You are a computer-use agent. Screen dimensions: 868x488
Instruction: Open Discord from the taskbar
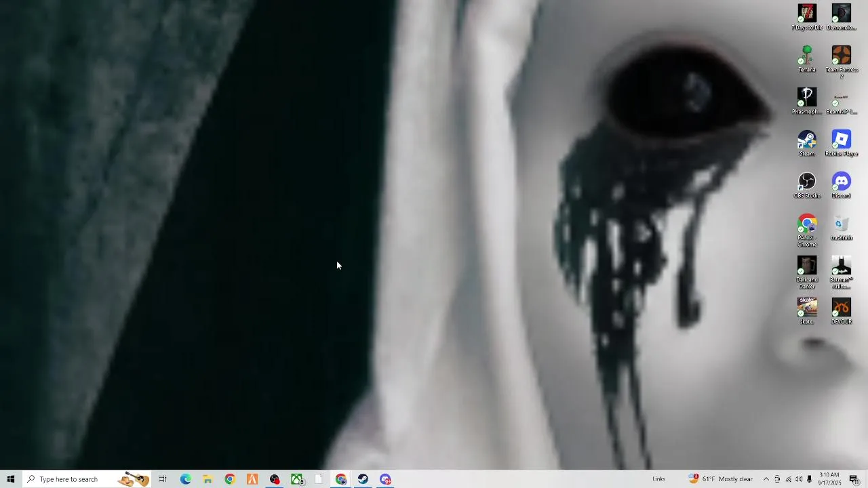(x=386, y=479)
